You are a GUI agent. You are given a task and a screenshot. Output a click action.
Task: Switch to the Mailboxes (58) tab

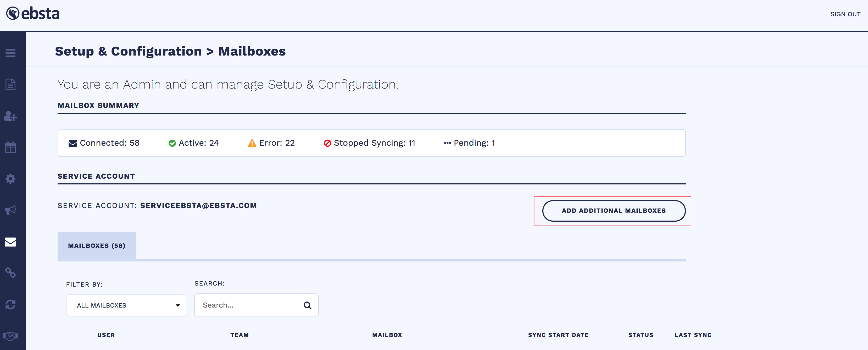(97, 246)
